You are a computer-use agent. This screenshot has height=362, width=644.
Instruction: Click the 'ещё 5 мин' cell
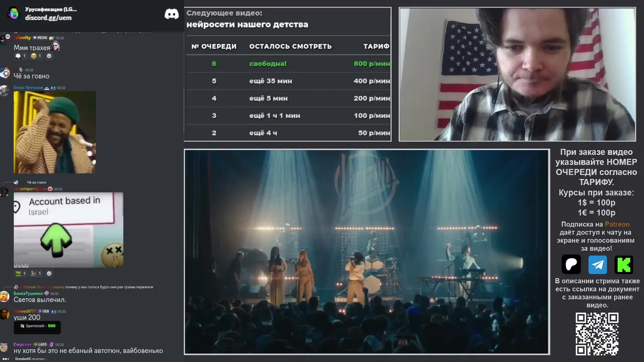click(269, 98)
